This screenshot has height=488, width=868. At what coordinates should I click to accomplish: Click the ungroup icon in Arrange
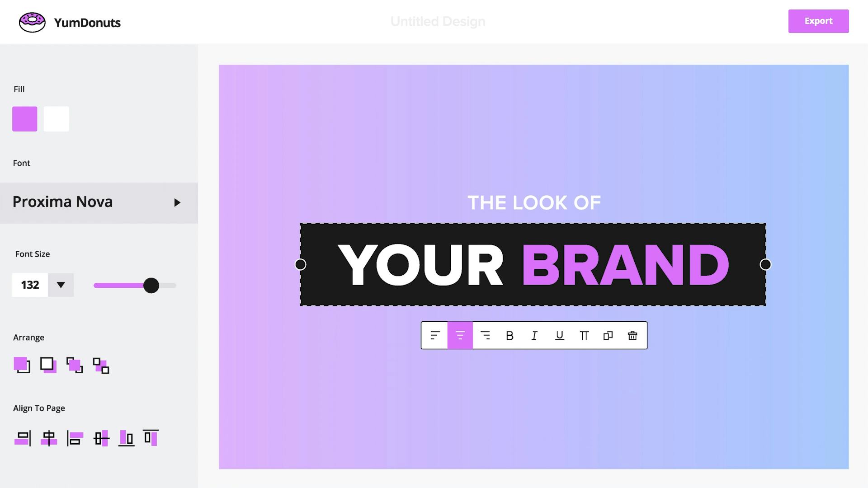point(101,366)
